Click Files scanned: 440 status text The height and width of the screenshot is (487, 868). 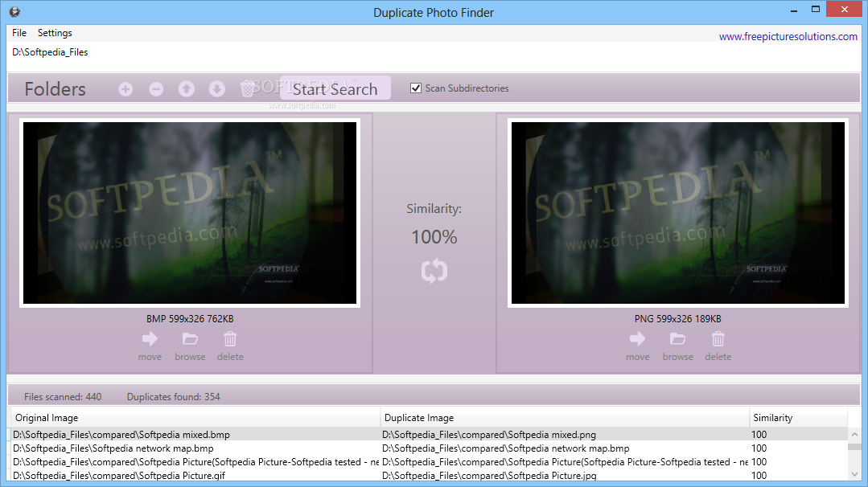pyautogui.click(x=63, y=397)
